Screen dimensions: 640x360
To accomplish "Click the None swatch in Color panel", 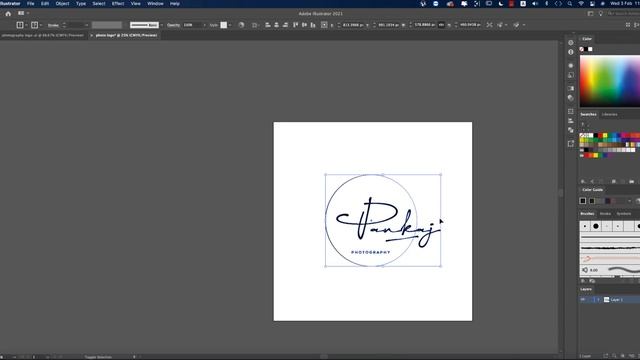I will pyautogui.click(x=582, y=49).
